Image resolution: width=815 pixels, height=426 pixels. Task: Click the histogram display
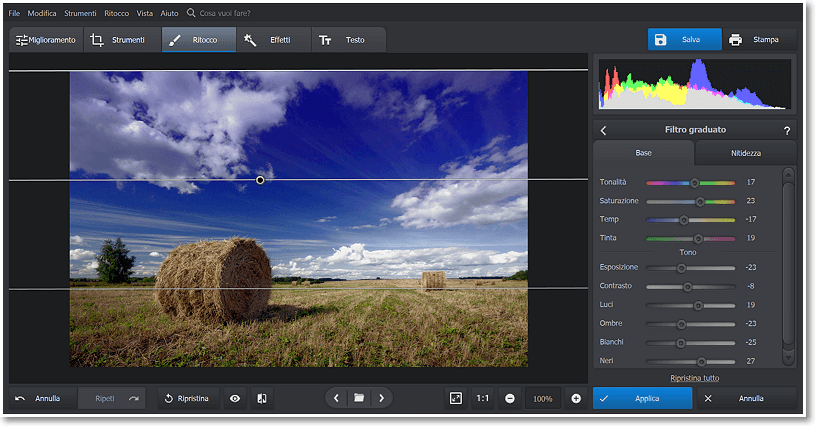tap(694, 84)
